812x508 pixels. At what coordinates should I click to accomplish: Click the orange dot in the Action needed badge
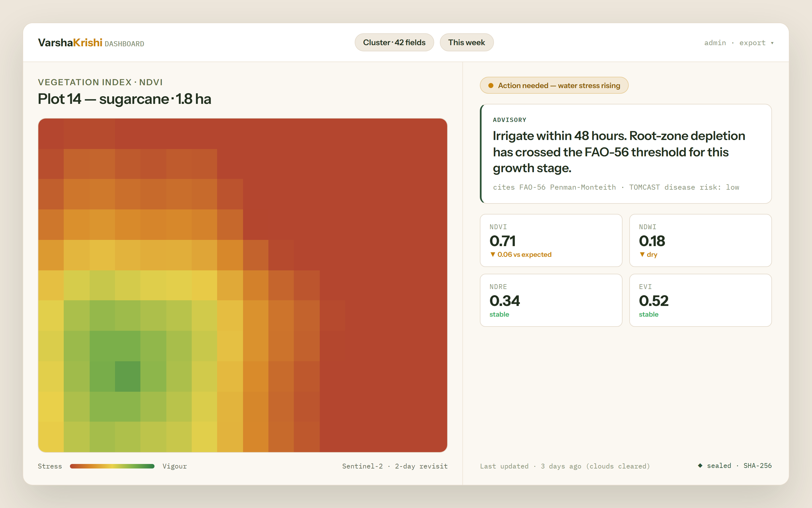(491, 86)
